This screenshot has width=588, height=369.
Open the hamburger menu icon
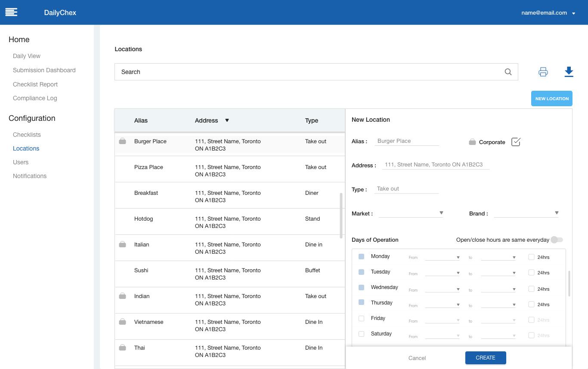(11, 12)
